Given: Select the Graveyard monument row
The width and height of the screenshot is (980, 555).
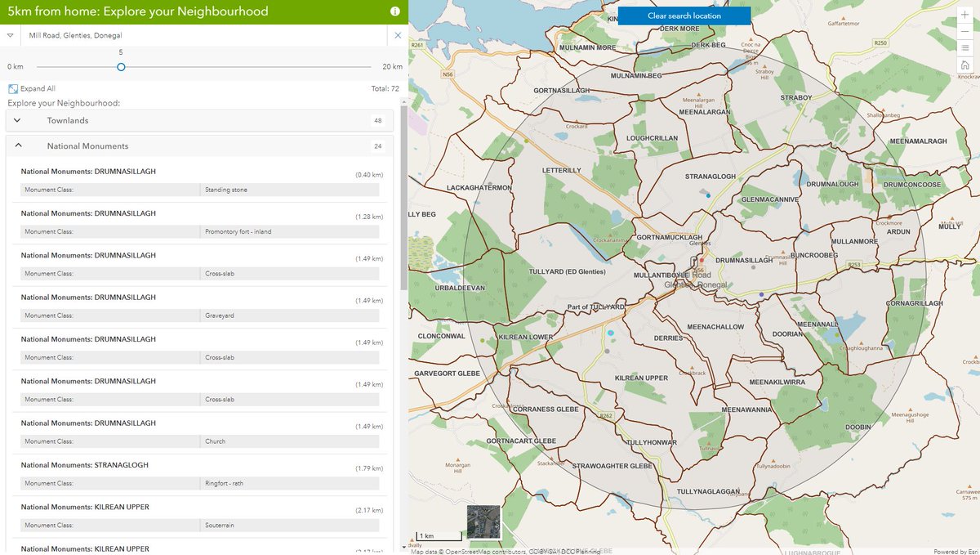Looking at the screenshot, I should [200, 316].
